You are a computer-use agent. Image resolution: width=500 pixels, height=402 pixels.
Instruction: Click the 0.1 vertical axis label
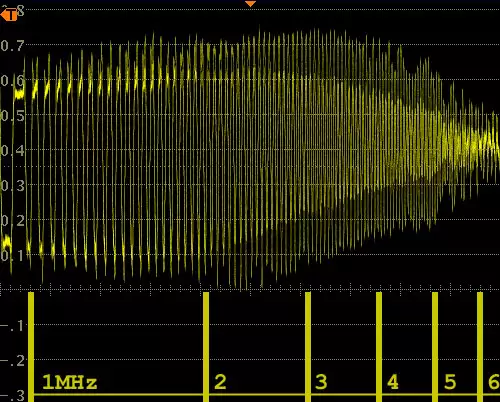tap(13, 256)
